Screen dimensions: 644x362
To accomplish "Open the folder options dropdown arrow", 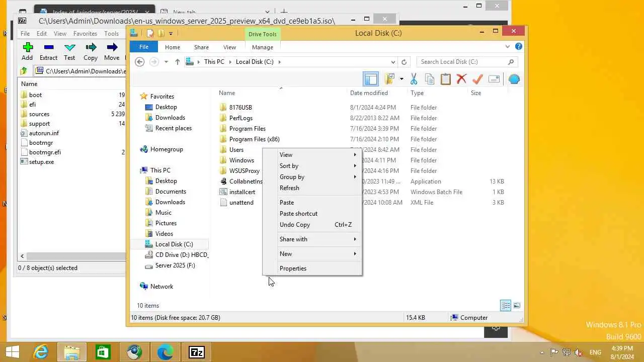I will (x=401, y=79).
